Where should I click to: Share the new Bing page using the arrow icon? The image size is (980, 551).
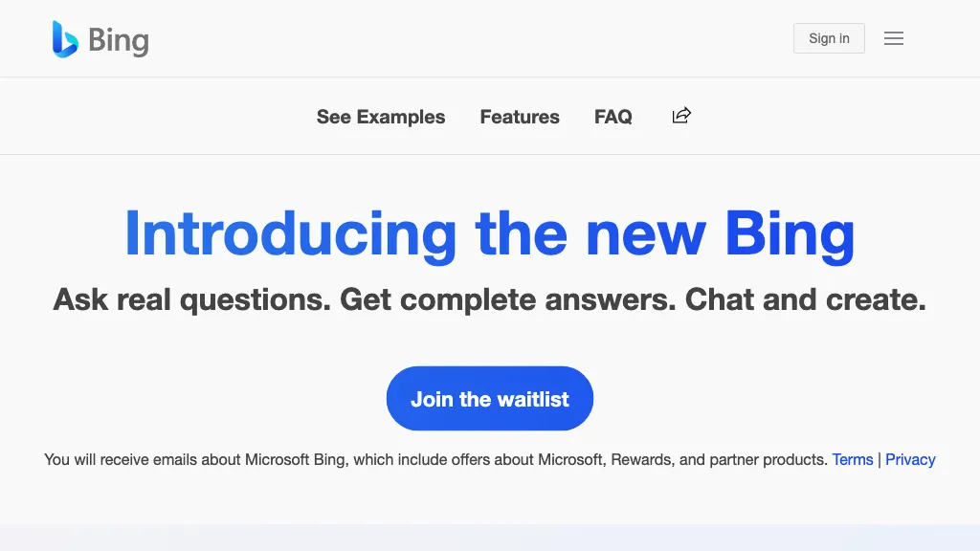coord(680,115)
